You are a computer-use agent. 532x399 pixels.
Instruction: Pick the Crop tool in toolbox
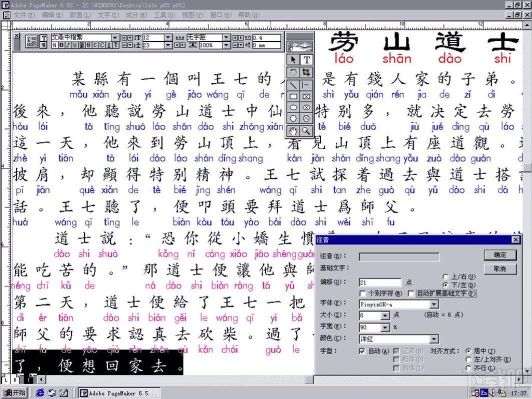(306, 72)
